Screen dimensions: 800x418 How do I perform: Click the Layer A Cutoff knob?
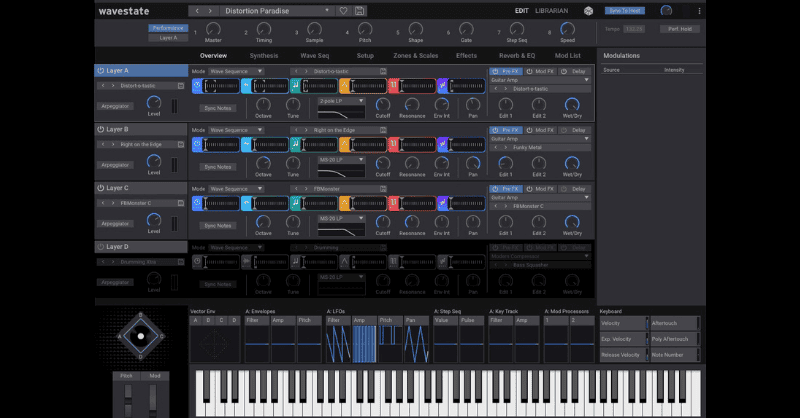point(383,104)
